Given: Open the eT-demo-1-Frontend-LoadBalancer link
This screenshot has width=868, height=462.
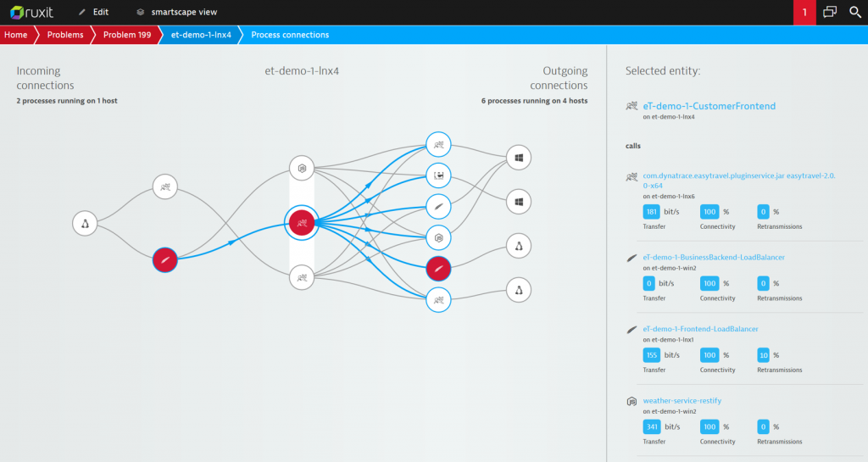Looking at the screenshot, I should point(700,329).
